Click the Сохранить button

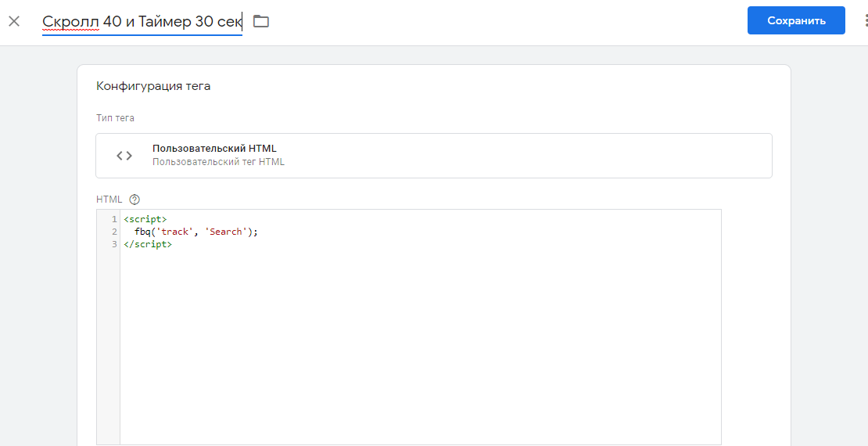point(796,20)
